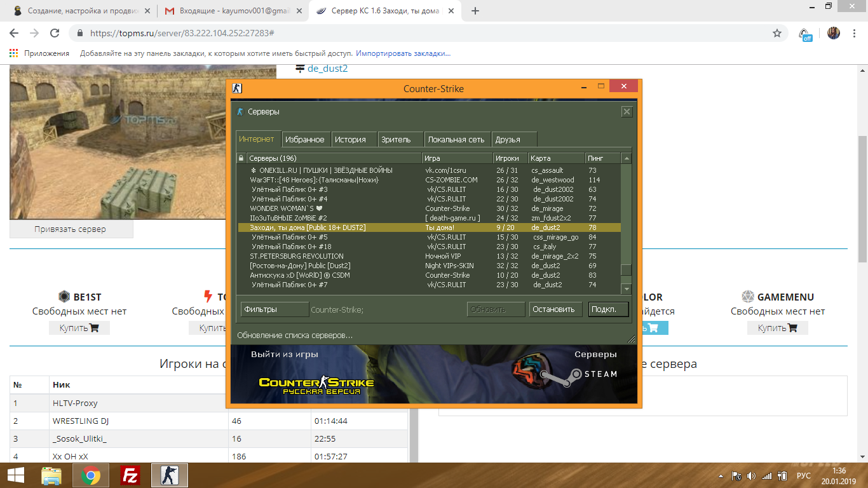Switch to the Интернет tab
This screenshot has height=488, width=868.
[x=257, y=139]
